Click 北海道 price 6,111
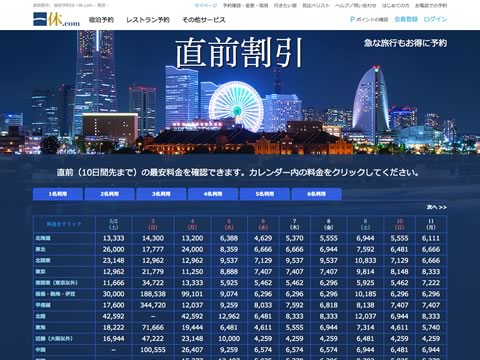 (431, 238)
